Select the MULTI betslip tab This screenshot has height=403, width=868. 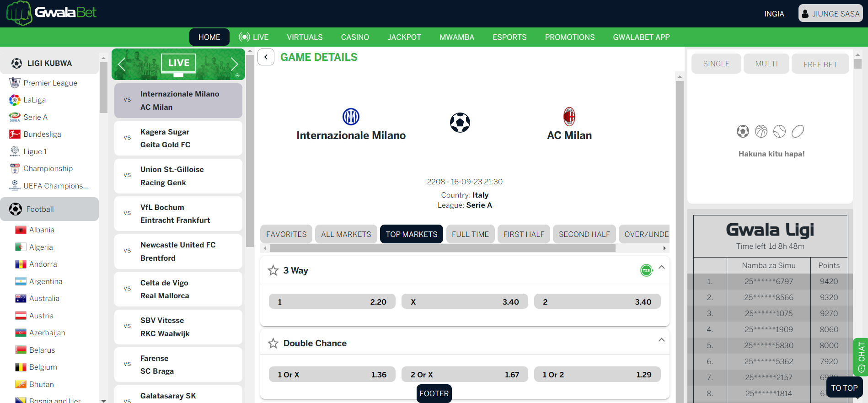766,64
